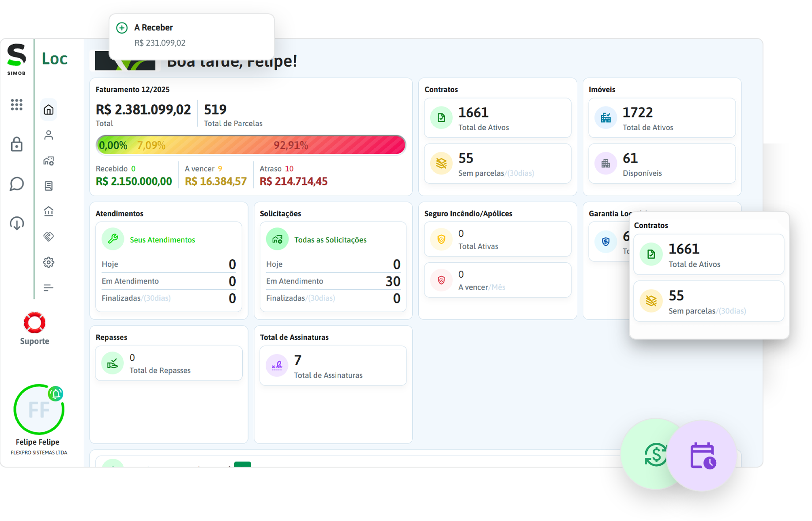This screenshot has height=521, width=812.
Task: Click the green money refresh icon
Action: [655, 455]
